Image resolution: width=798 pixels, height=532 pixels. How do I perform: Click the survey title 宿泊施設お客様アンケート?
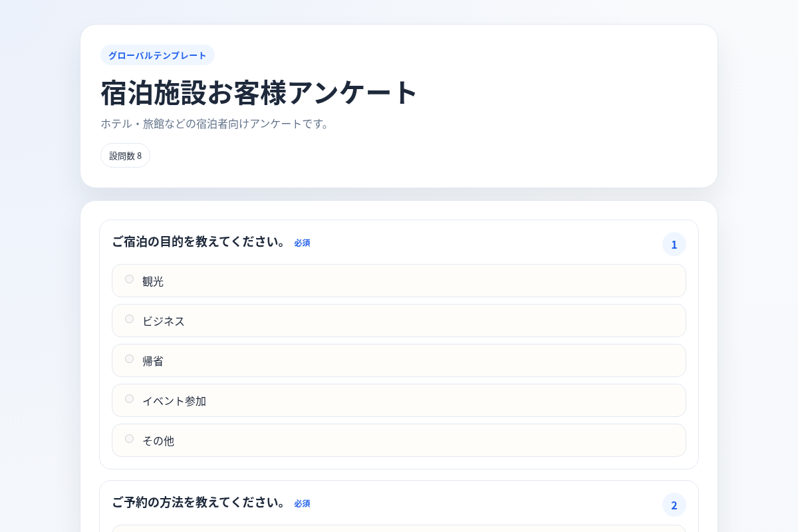pyautogui.click(x=259, y=92)
